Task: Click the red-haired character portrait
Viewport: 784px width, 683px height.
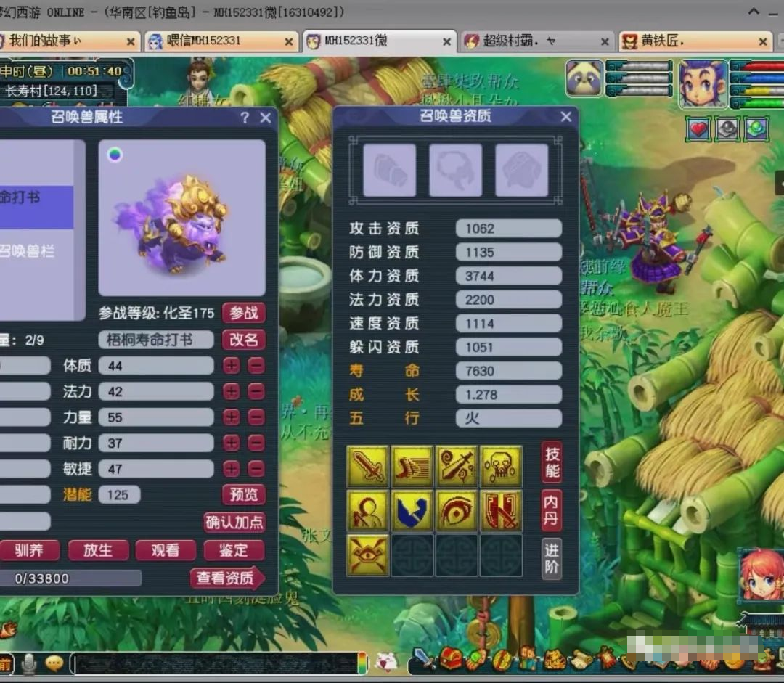Action: (760, 576)
